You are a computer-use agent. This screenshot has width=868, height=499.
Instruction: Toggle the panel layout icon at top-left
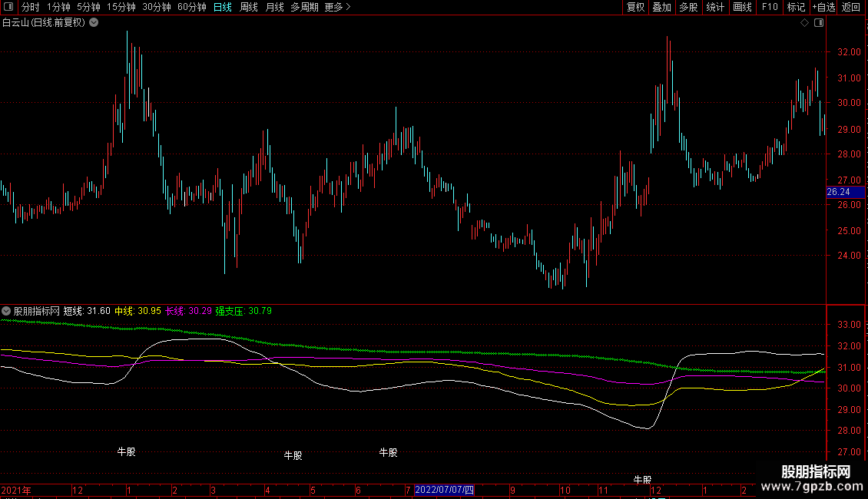tap(8, 7)
